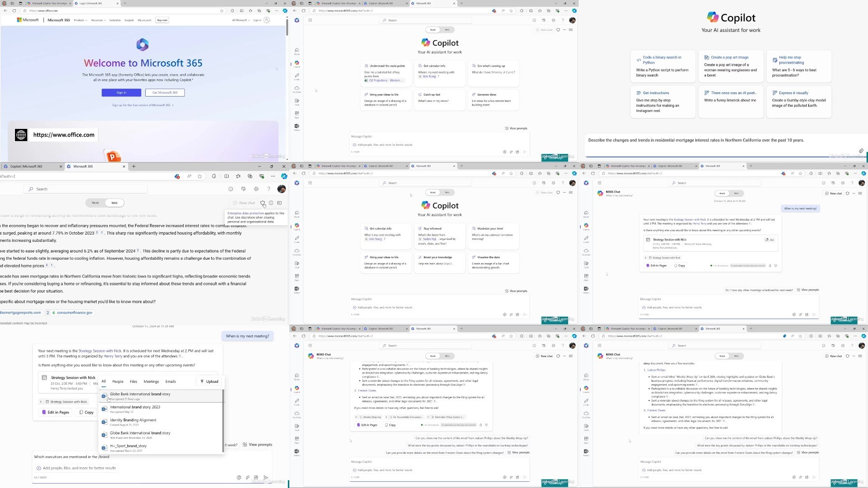Click send arrow in 'Which executives' message box

point(265,477)
